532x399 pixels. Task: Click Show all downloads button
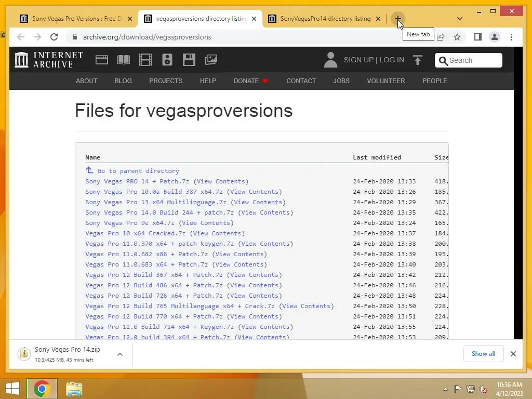pos(484,354)
